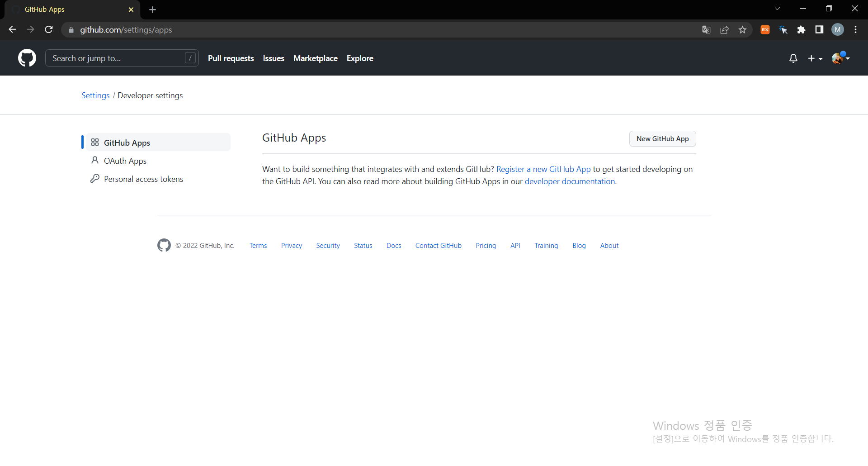This screenshot has height=466, width=868.
Task: Click the share page icon
Action: point(724,30)
